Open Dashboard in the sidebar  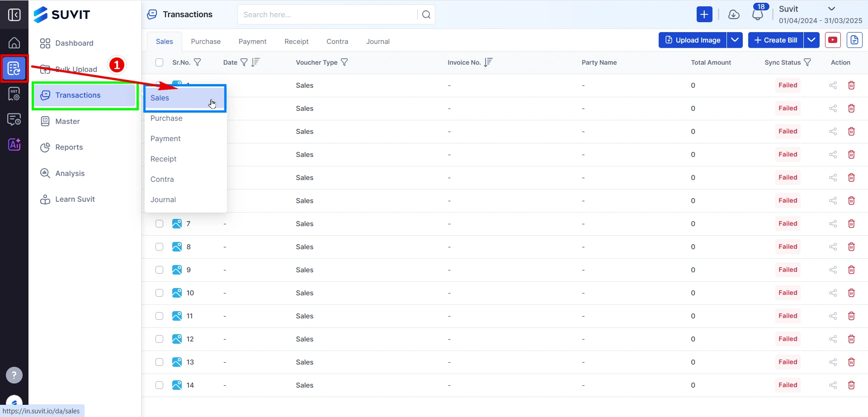point(85,43)
